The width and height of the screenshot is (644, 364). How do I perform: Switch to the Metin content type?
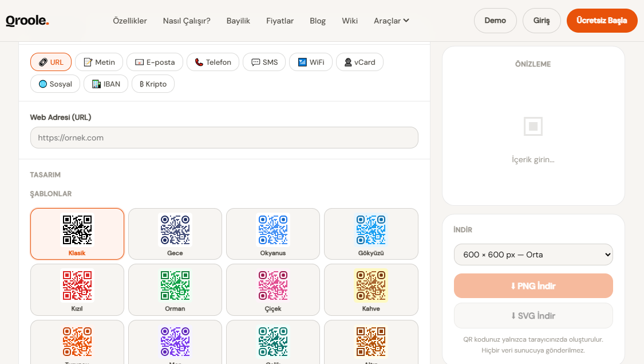[99, 62]
